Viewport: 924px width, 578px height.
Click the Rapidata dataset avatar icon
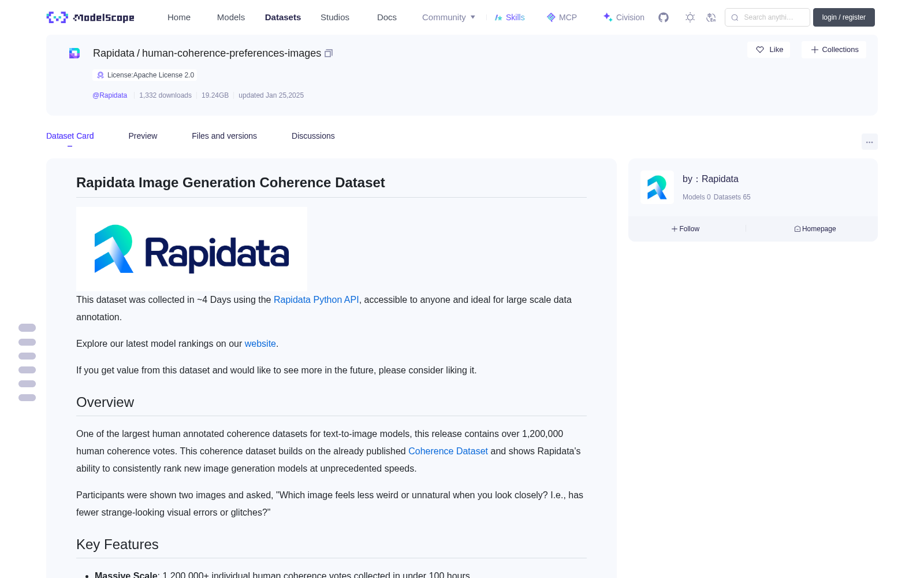click(x=74, y=53)
